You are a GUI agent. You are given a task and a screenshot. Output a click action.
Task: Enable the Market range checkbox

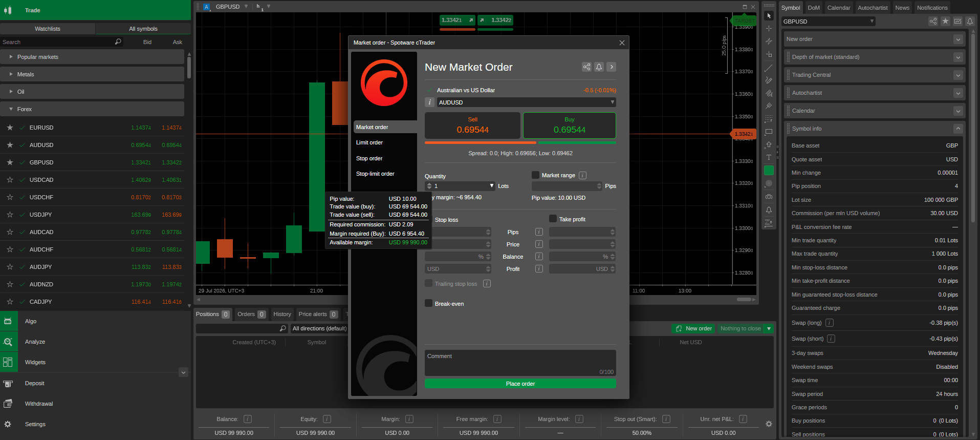click(535, 175)
